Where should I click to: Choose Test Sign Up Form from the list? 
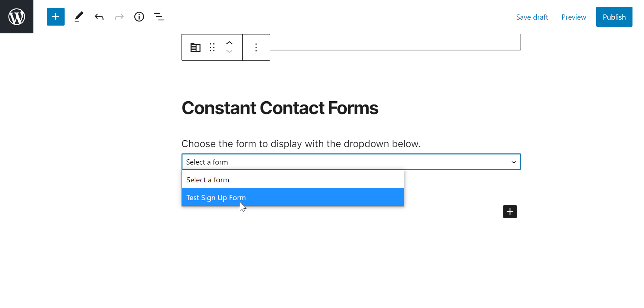pos(216,197)
